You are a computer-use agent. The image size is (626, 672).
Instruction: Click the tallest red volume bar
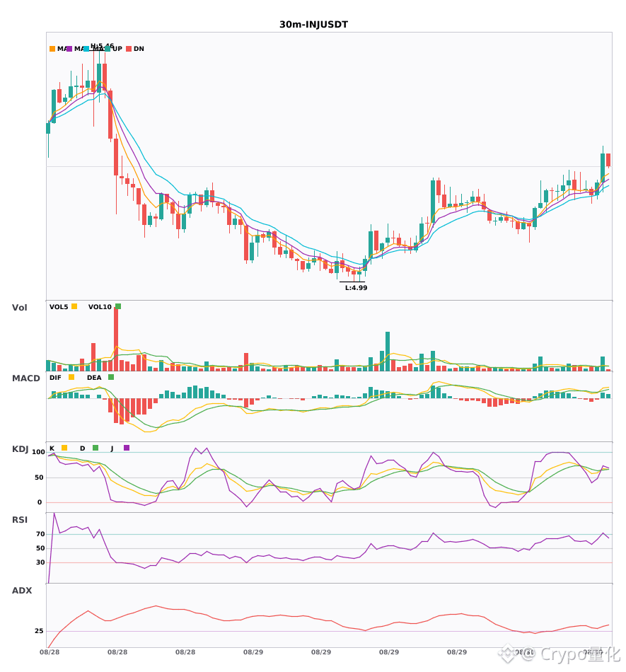[x=116, y=339]
